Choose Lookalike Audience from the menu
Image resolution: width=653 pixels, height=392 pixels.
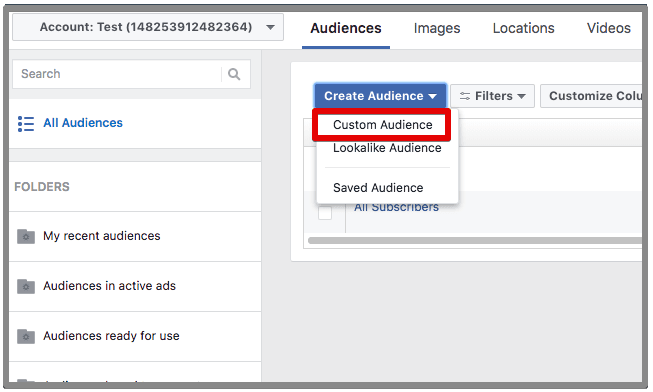coord(387,148)
